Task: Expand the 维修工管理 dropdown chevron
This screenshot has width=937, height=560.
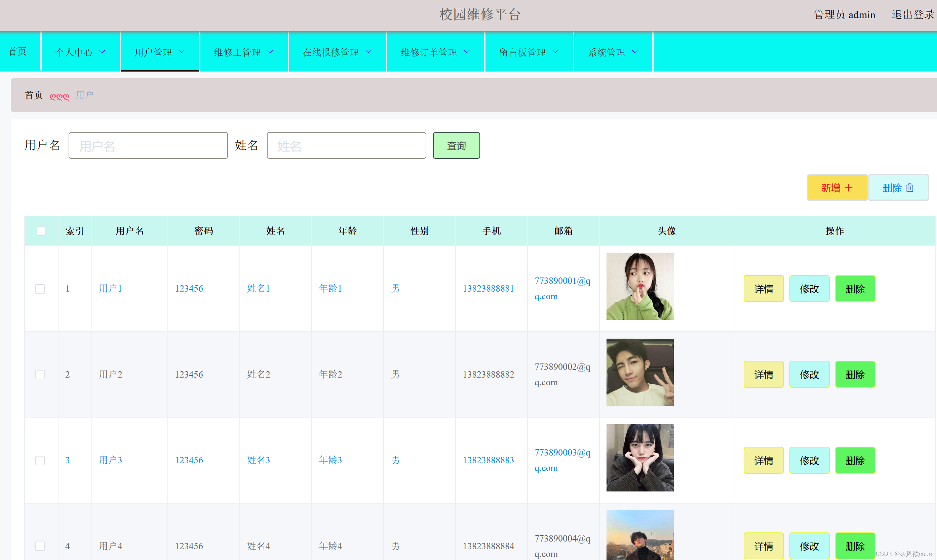Action: [270, 52]
